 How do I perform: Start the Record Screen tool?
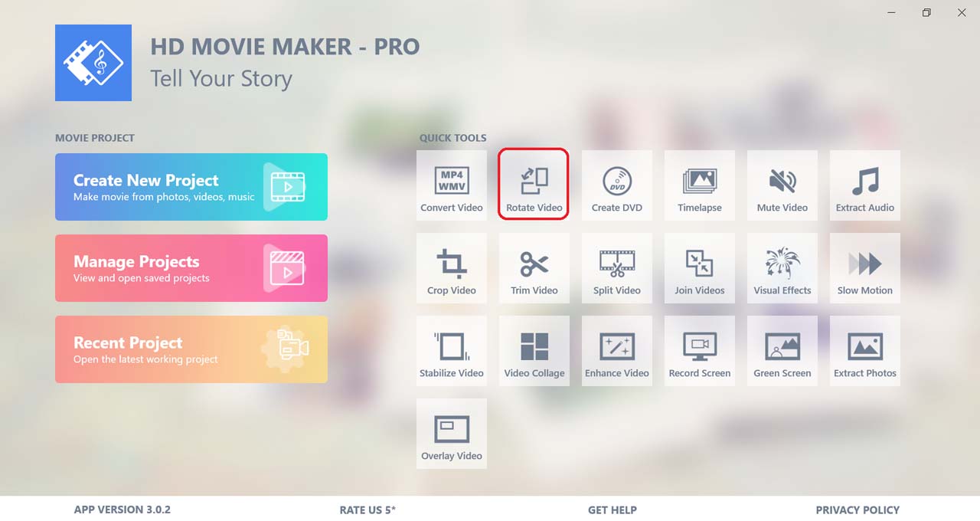click(x=700, y=351)
